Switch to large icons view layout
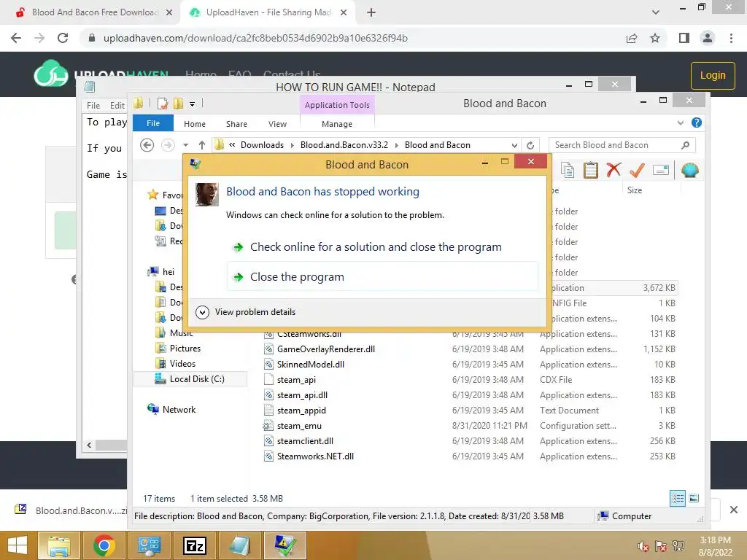 (694, 498)
